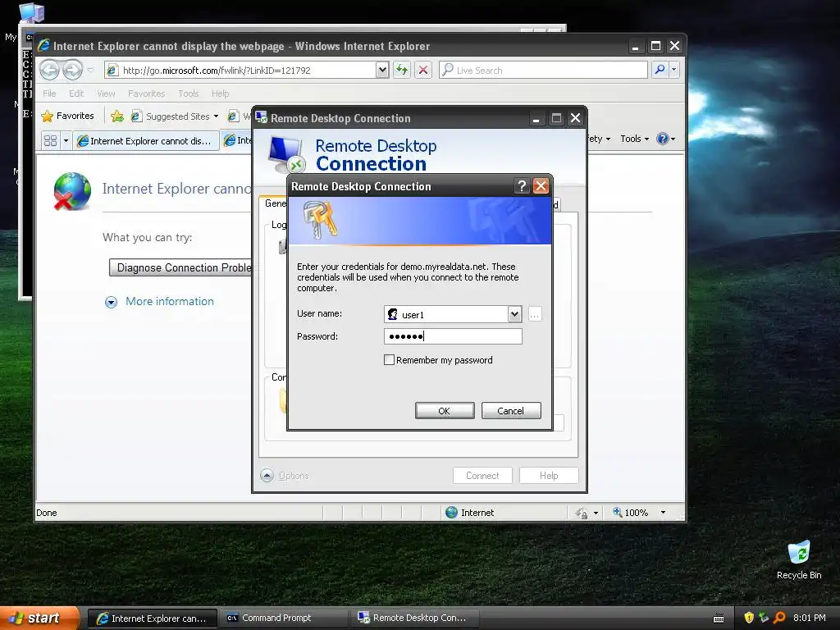Open recent pages dropdown arrow
The image size is (840, 630).
(90, 71)
